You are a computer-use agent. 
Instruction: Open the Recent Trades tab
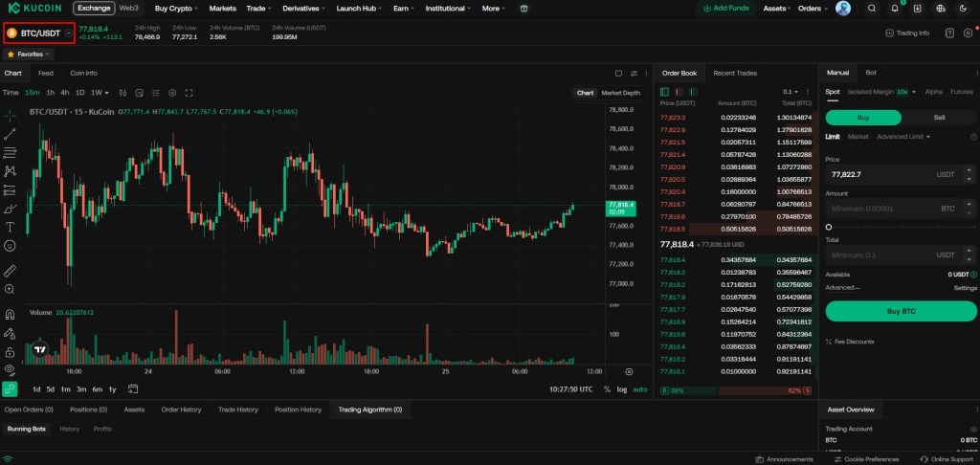(735, 73)
